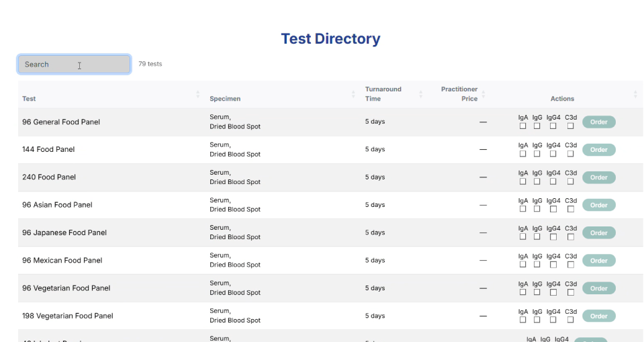Click the 79 tests count label
This screenshot has width=644, height=342.
150,64
